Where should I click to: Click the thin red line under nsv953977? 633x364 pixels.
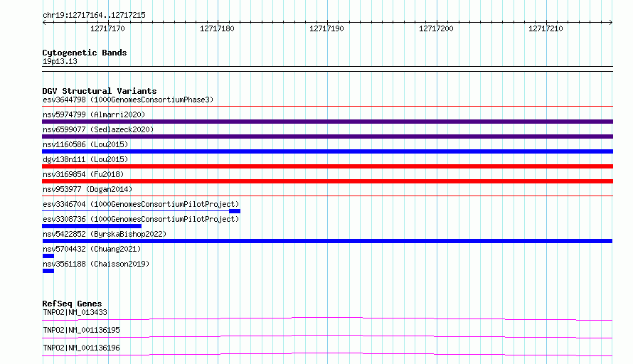(x=327, y=196)
